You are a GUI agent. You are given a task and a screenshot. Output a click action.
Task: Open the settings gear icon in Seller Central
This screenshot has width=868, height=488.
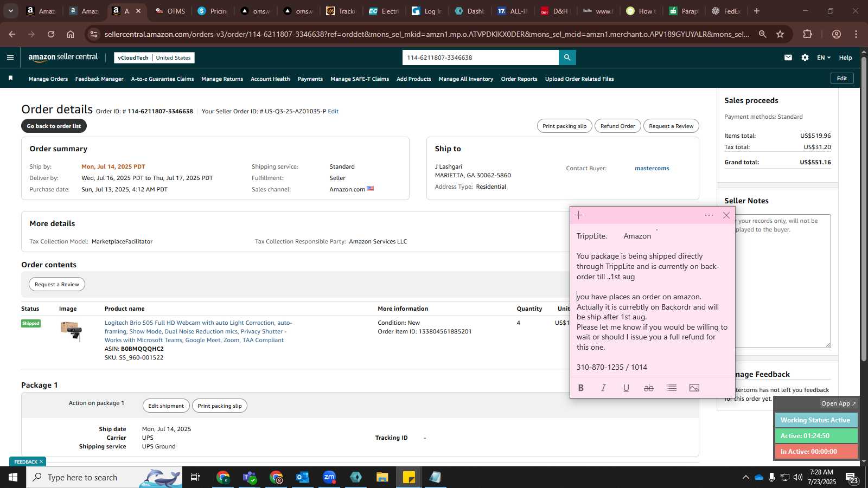(x=805, y=57)
